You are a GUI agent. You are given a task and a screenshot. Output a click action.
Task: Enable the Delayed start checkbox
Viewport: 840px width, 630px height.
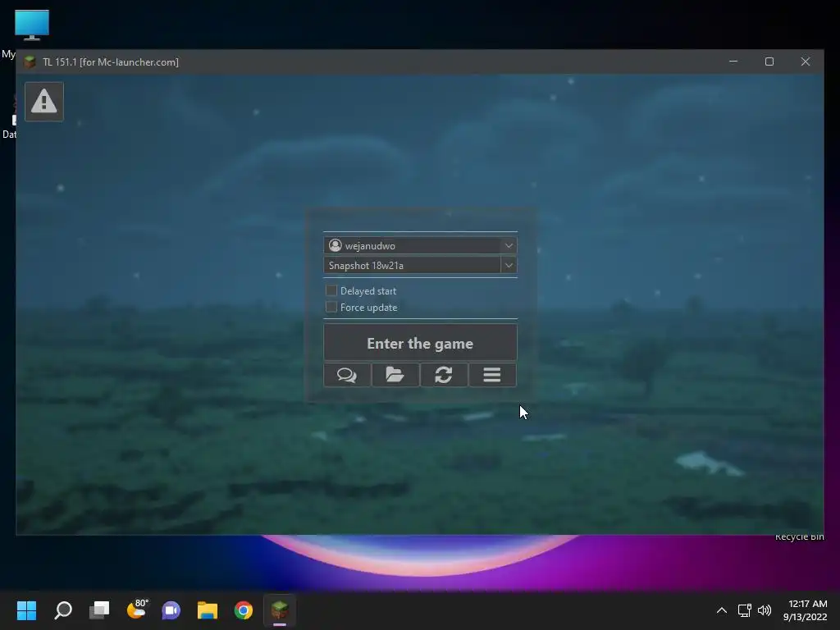[331, 290]
